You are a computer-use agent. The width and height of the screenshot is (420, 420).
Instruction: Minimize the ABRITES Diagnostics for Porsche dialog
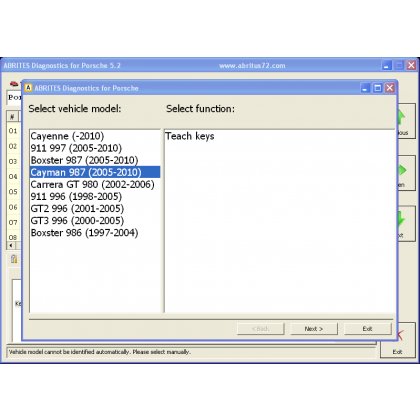pos(365,88)
